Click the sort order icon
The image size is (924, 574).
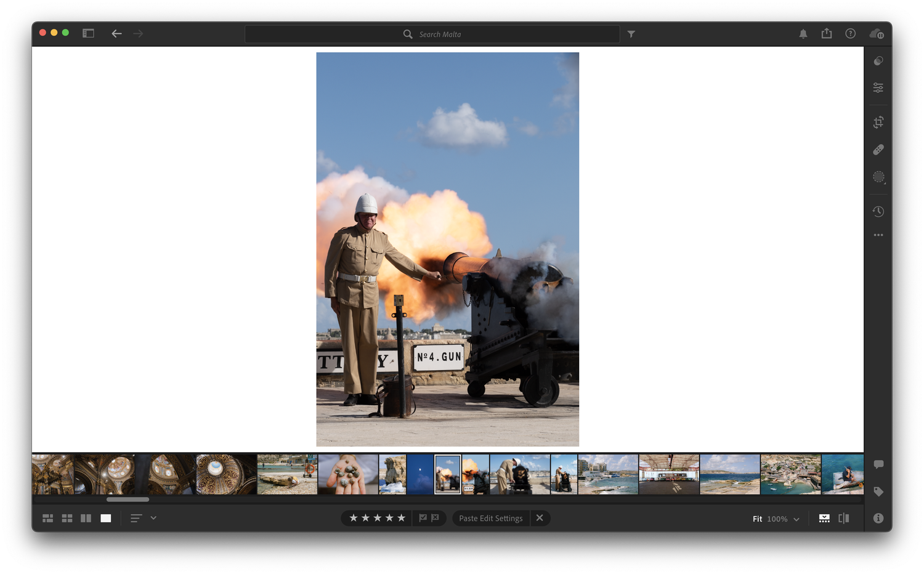click(x=136, y=519)
